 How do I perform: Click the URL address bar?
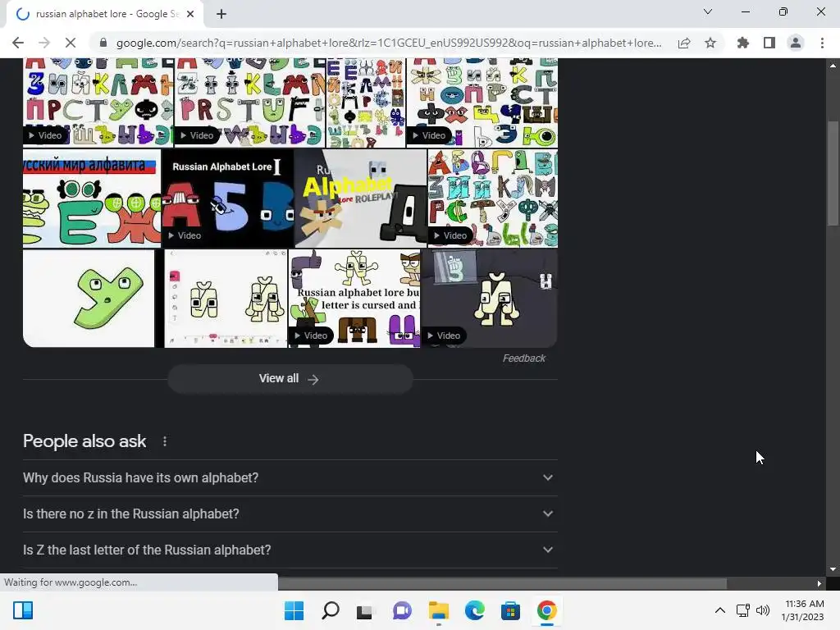click(x=388, y=43)
